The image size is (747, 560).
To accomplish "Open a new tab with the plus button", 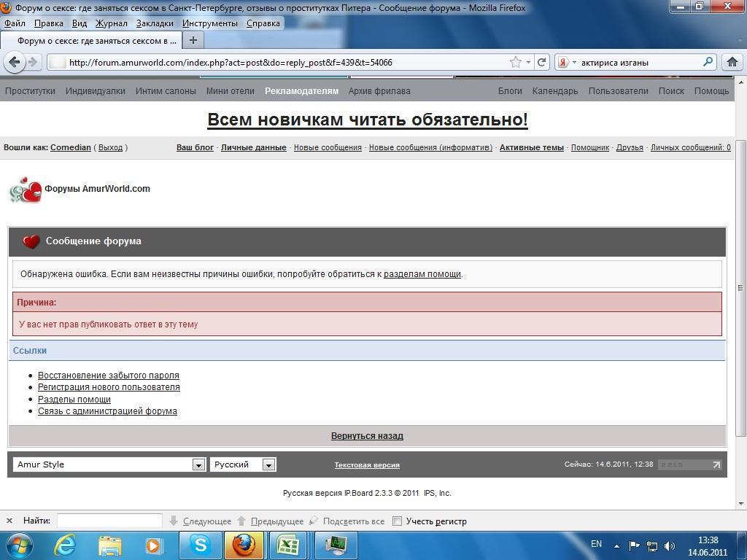I will click(x=193, y=40).
